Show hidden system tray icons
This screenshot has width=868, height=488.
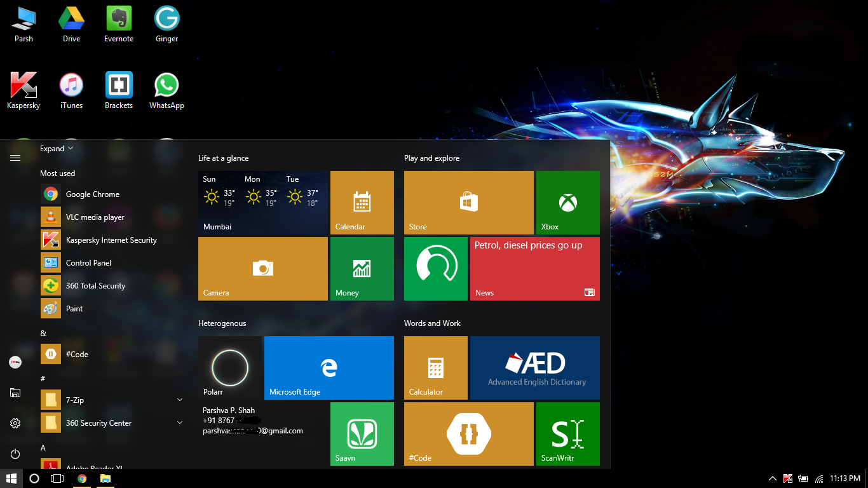(x=772, y=478)
